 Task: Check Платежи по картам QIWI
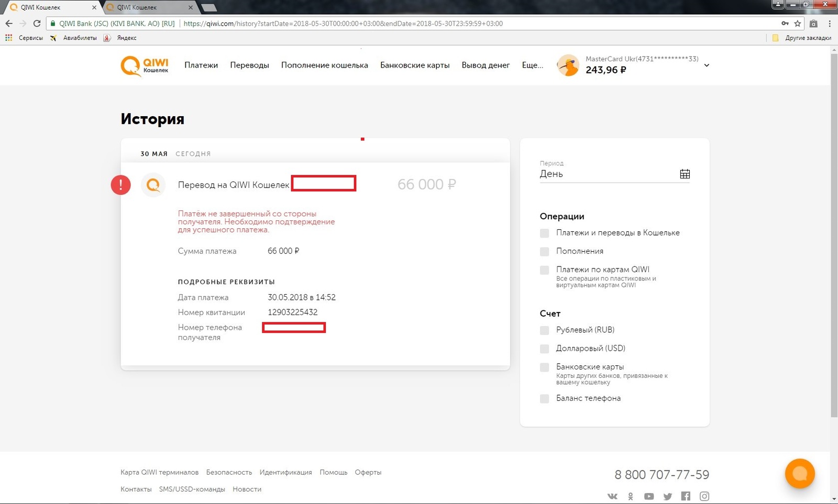tap(545, 270)
